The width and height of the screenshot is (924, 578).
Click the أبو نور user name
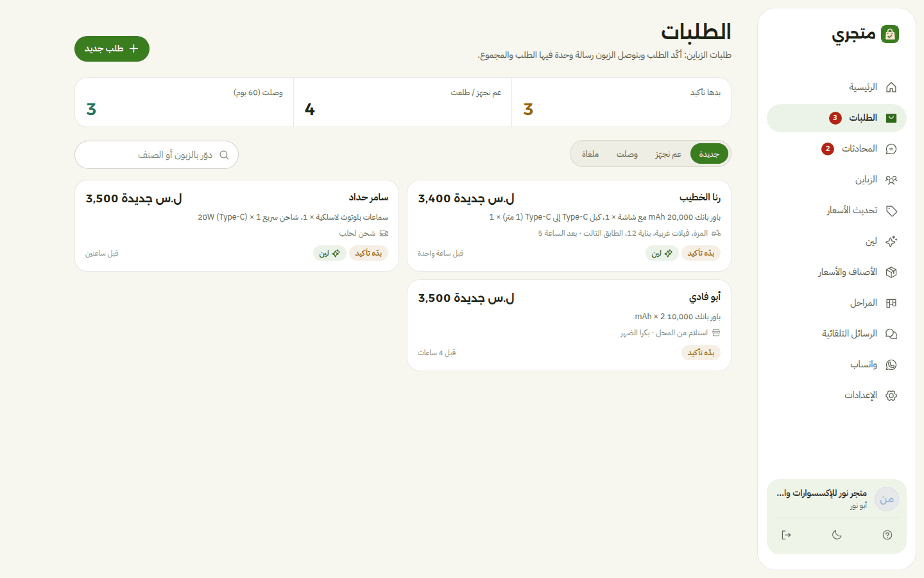click(x=859, y=506)
